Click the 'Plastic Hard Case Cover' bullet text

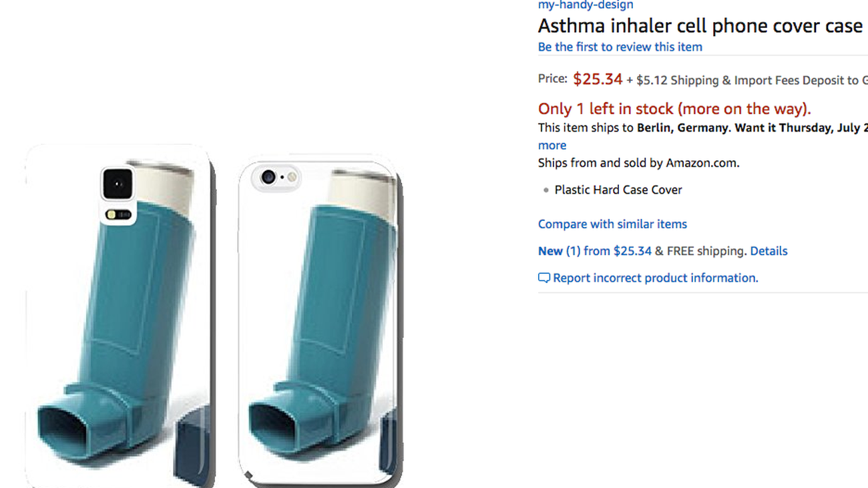click(x=618, y=190)
